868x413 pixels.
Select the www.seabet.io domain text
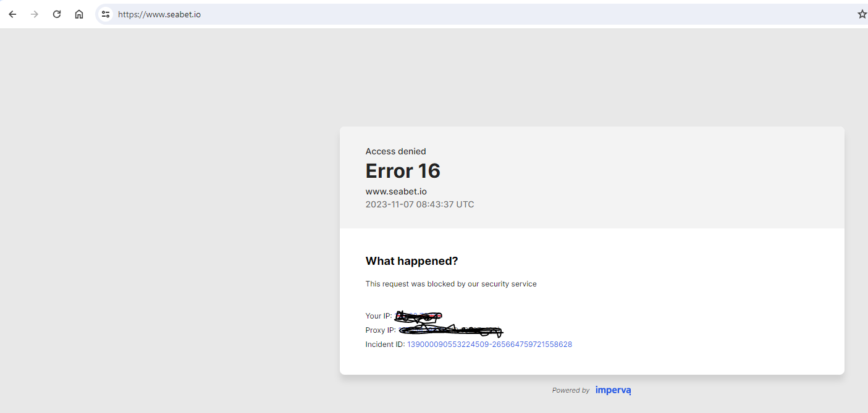tap(396, 191)
